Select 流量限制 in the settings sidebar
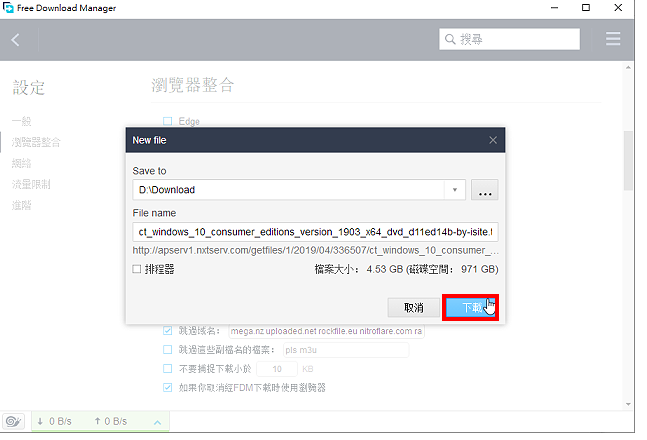 coord(31,185)
